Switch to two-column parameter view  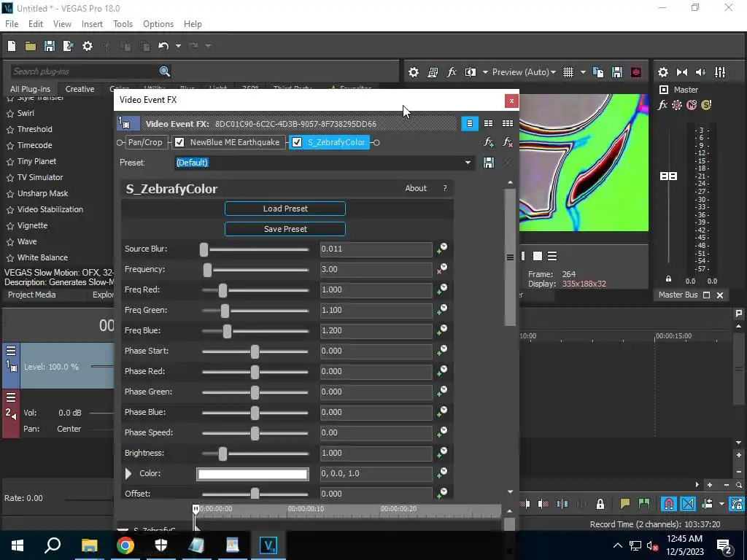point(488,123)
